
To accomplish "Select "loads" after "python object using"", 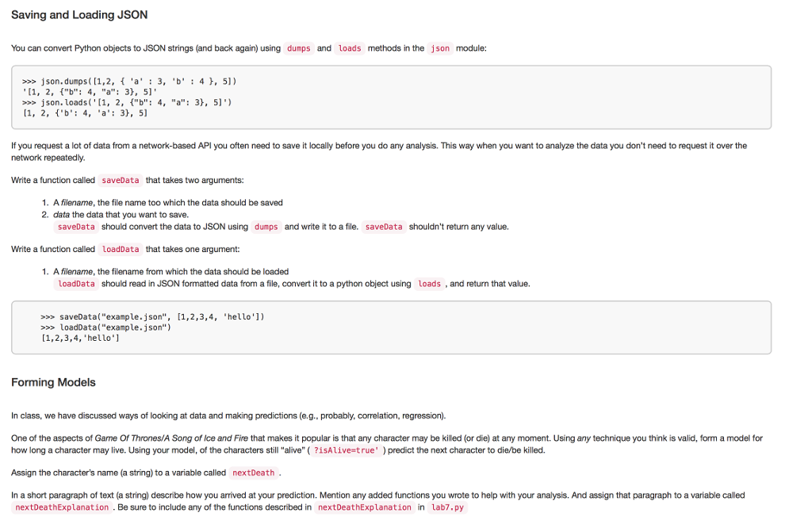I will pos(429,284).
